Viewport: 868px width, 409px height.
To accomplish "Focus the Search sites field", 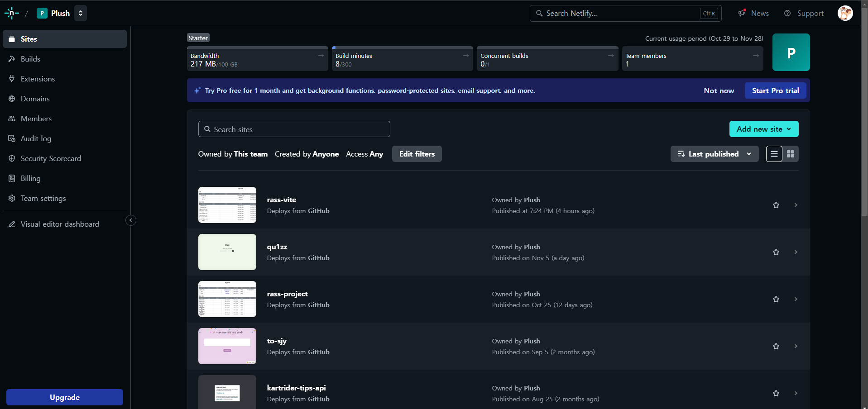I will [x=294, y=129].
